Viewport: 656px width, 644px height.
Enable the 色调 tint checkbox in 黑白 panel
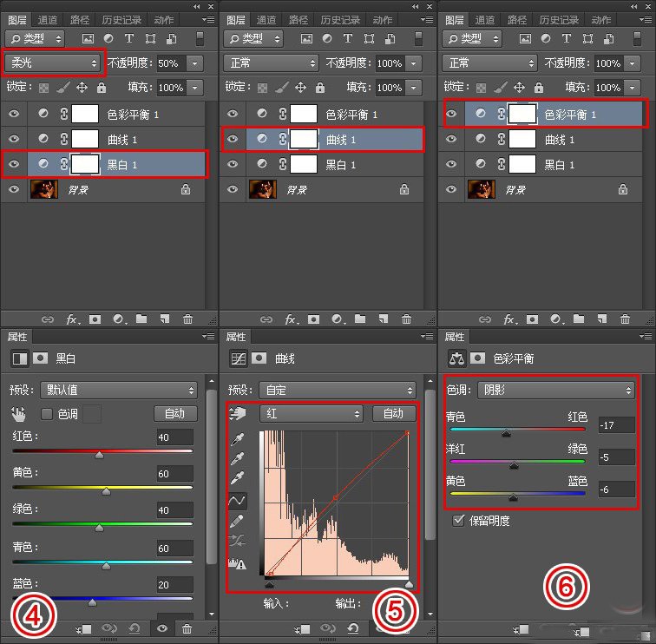[47, 414]
